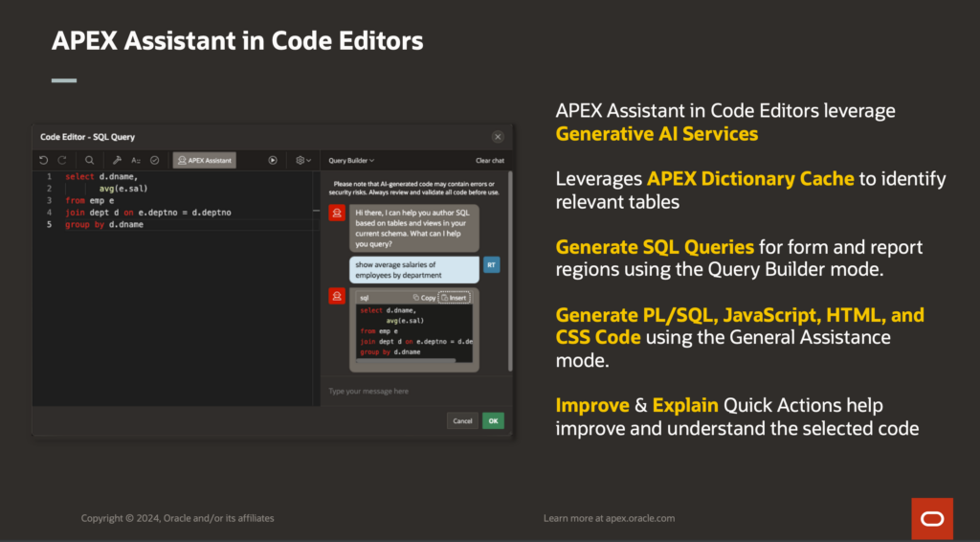Open the editor settings gear dropdown
Image resolution: width=980 pixels, height=542 pixels.
[302, 160]
